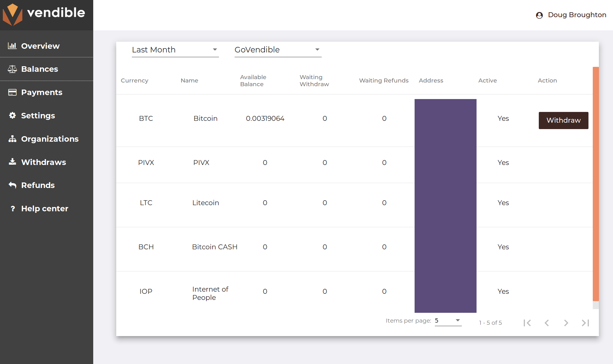This screenshot has width=613, height=364.
Task: Click the user profile avatar icon
Action: click(539, 15)
